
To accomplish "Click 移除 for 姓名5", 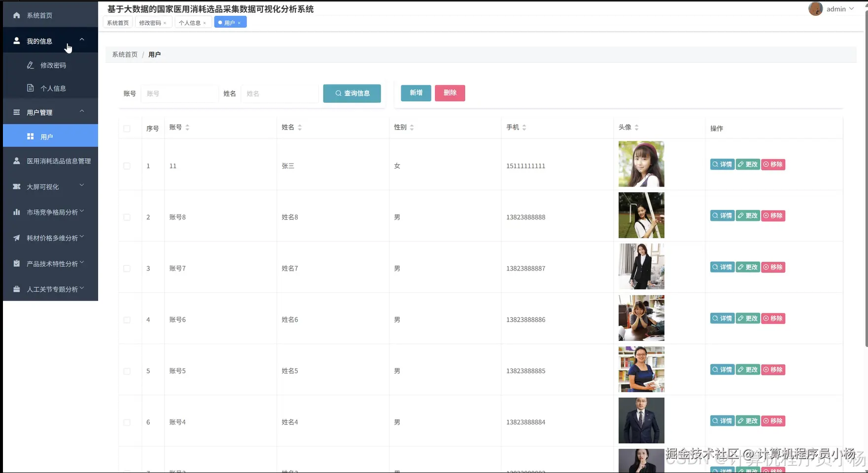I will coord(773,370).
